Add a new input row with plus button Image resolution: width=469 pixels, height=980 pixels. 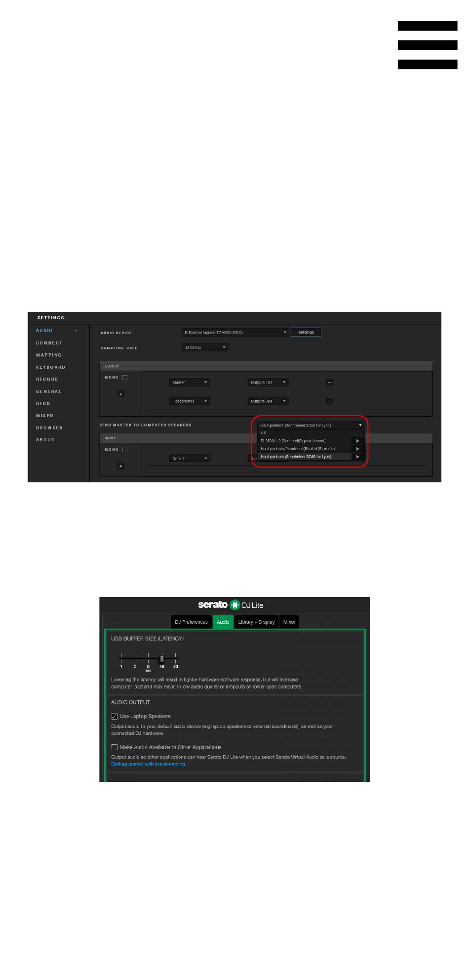(121, 466)
